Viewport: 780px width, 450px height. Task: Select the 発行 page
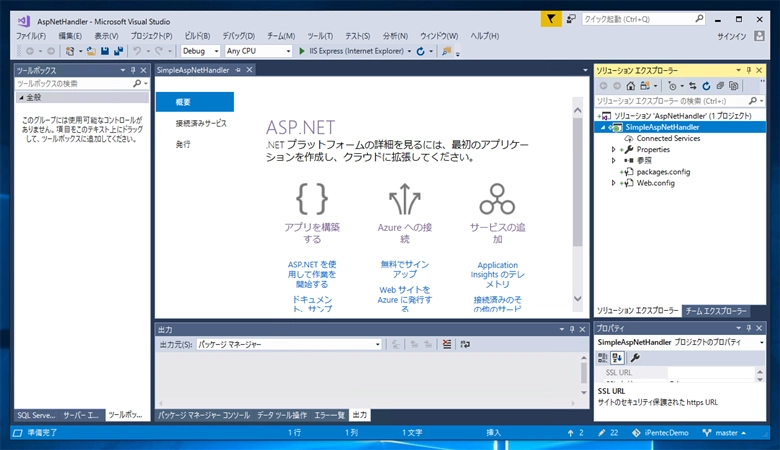[x=183, y=144]
